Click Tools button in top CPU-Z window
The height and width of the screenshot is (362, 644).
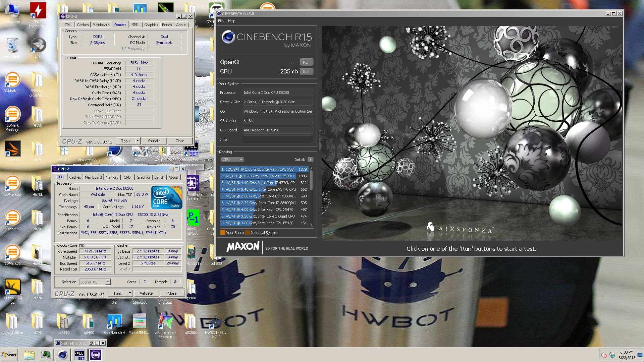point(125,141)
